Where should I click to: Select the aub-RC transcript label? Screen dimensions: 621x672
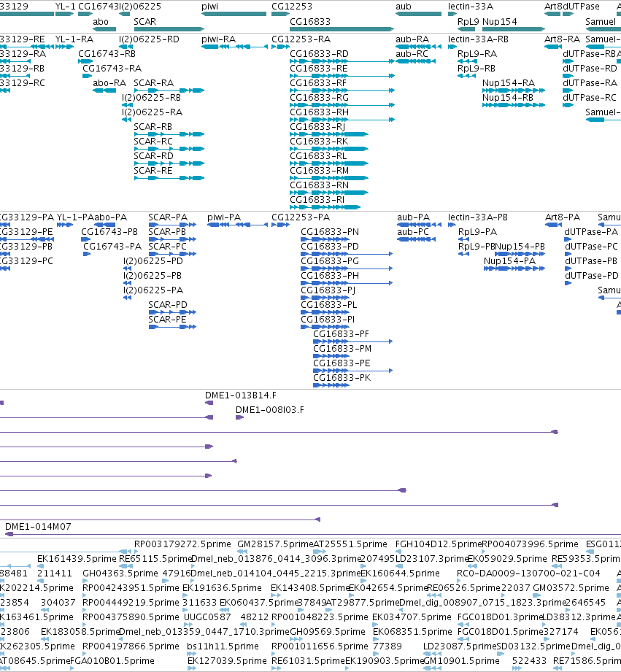coord(412,54)
